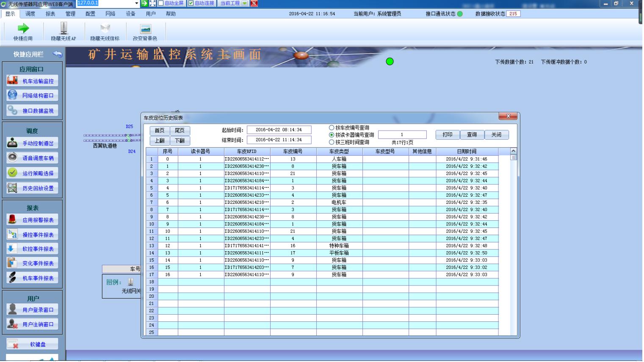Open 网络结构窗口 from the sidebar
The width and height of the screenshot is (644, 362).
(32, 96)
